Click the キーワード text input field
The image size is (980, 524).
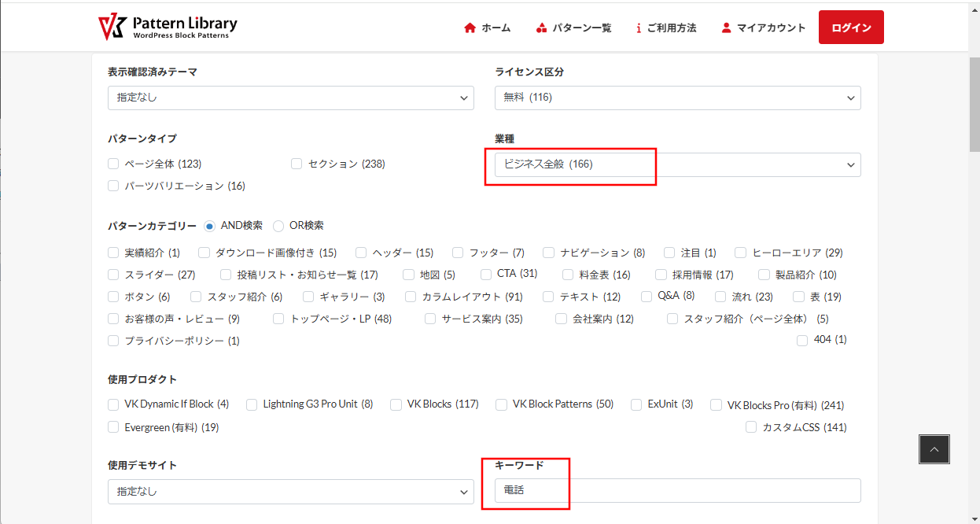(677, 490)
